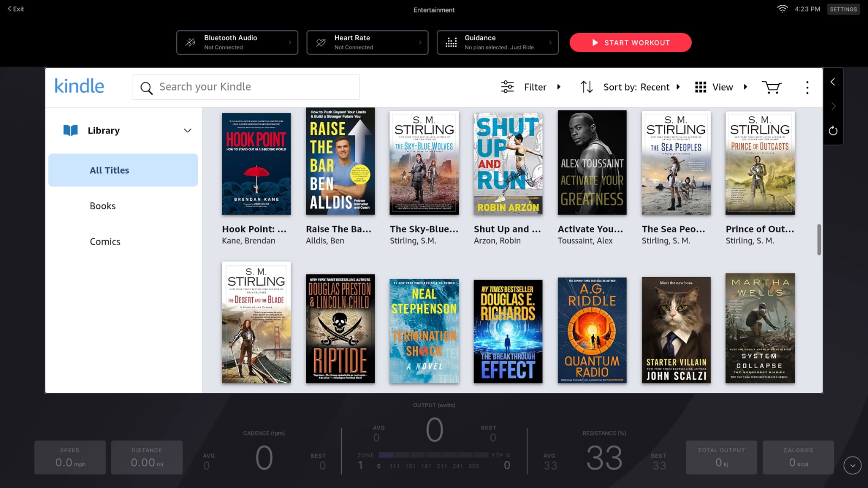This screenshot has height=488, width=868.
Task: Select All Titles in the sidebar
Action: tap(123, 170)
